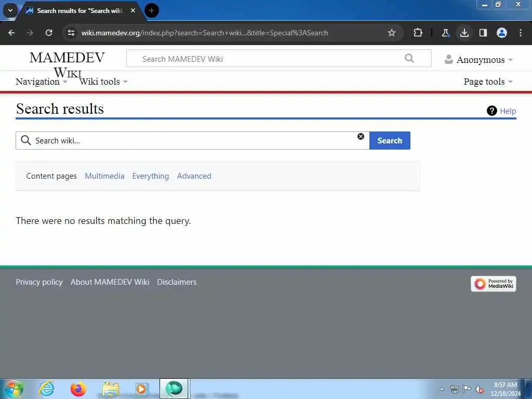Open network icon in system tray
The width and height of the screenshot is (532, 399).
454,389
